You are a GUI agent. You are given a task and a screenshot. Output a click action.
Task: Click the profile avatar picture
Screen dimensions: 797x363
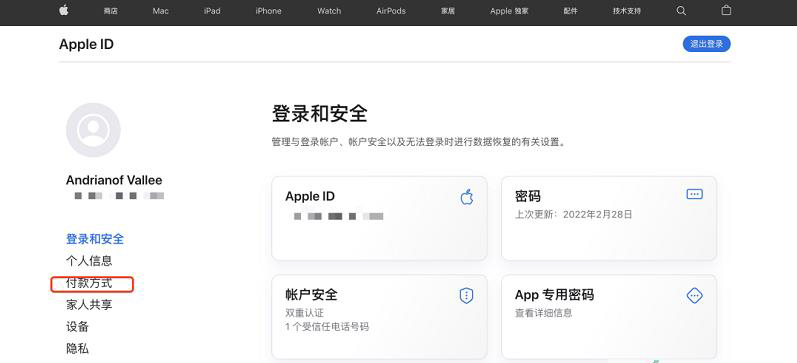pyautogui.click(x=93, y=130)
